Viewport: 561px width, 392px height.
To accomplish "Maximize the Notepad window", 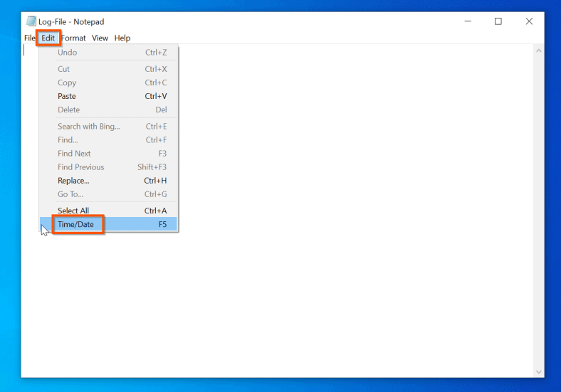I will click(498, 21).
